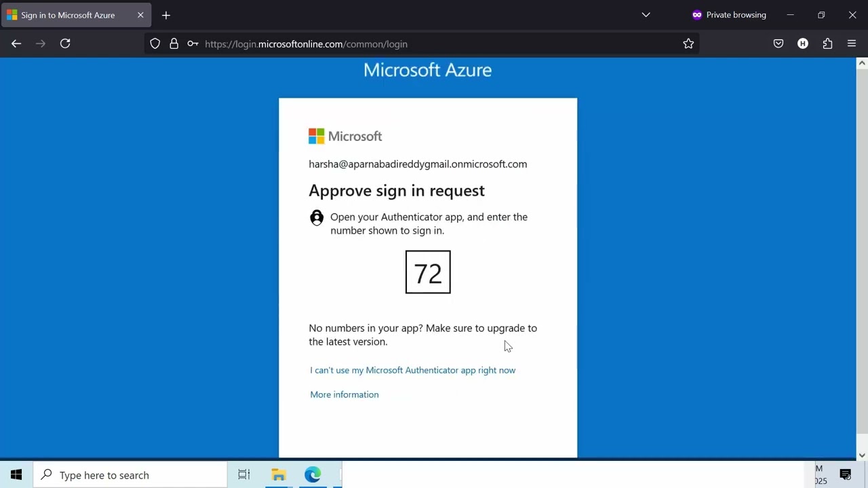The height and width of the screenshot is (488, 868).
Task: Open File Explorer from the taskbar
Action: [279, 475]
